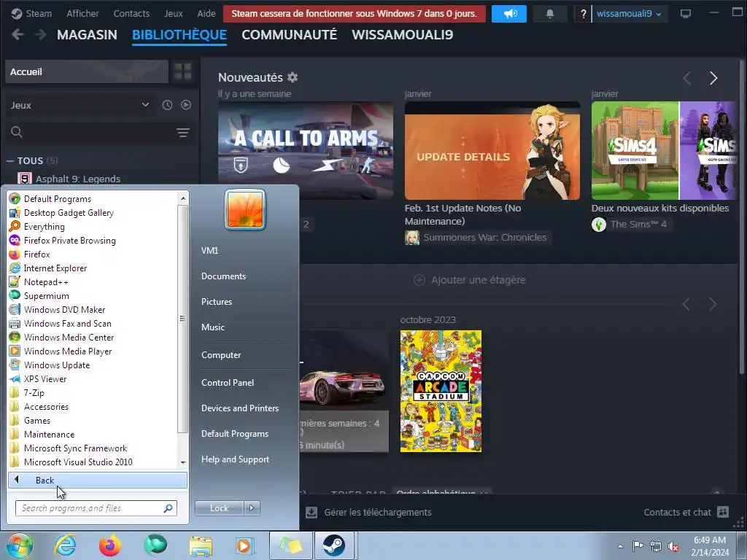Go to COMMUNAUTÉ tab
Image resolution: width=747 pixels, height=560 pixels.
click(289, 35)
